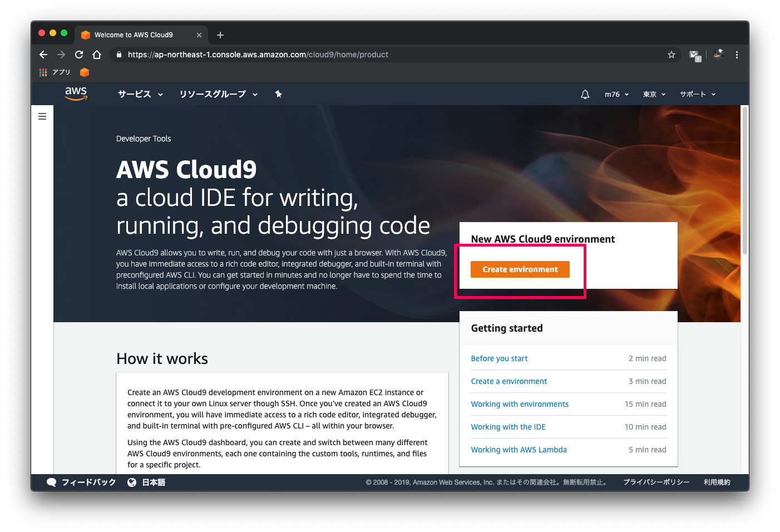This screenshot has width=780, height=532.
Task: Open the Chrome three-dot menu
Action: [737, 55]
